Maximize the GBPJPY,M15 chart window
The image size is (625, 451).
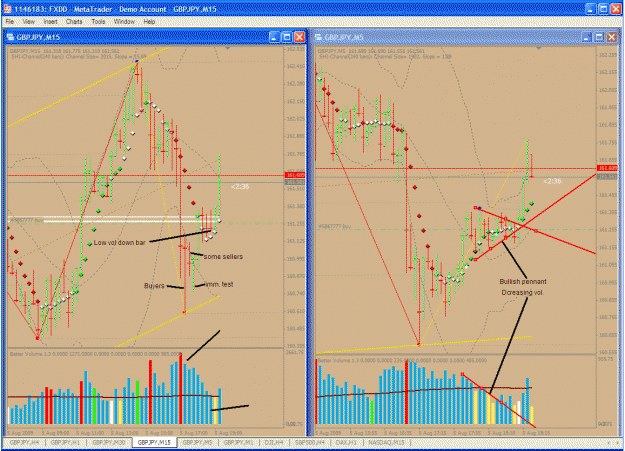click(x=287, y=37)
